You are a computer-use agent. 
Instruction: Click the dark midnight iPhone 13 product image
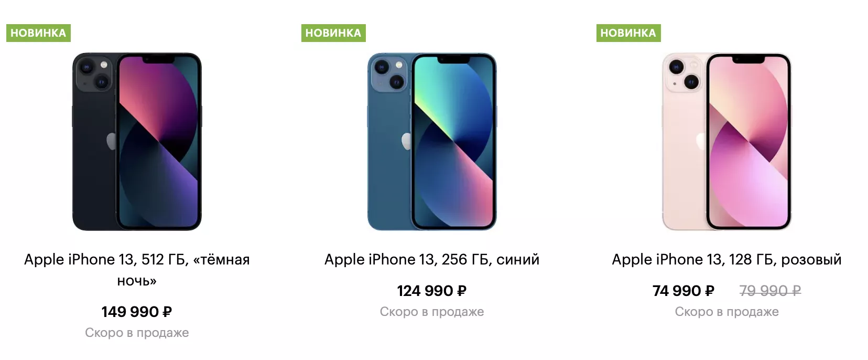(137, 142)
